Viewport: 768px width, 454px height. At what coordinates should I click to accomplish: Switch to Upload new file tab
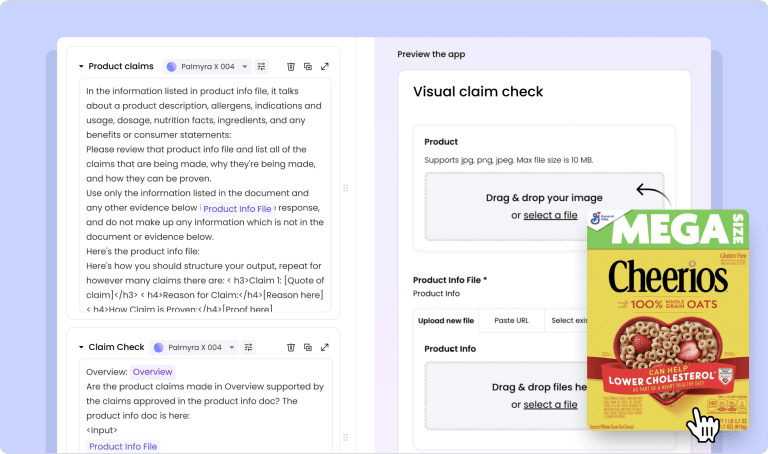click(446, 320)
